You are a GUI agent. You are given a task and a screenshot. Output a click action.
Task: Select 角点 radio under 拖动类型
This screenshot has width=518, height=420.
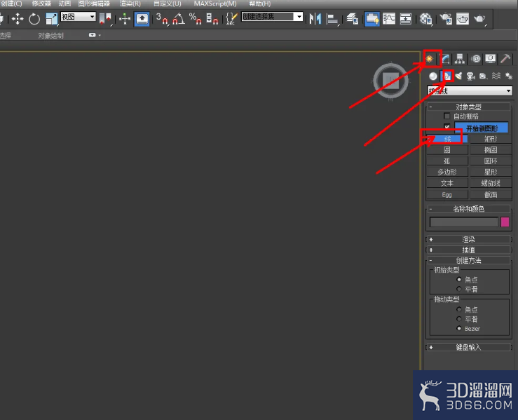pyautogui.click(x=459, y=309)
